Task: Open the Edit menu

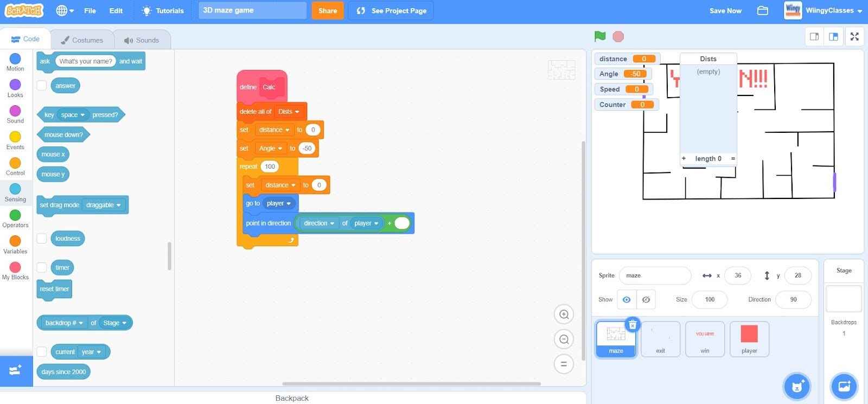Action: tap(116, 10)
